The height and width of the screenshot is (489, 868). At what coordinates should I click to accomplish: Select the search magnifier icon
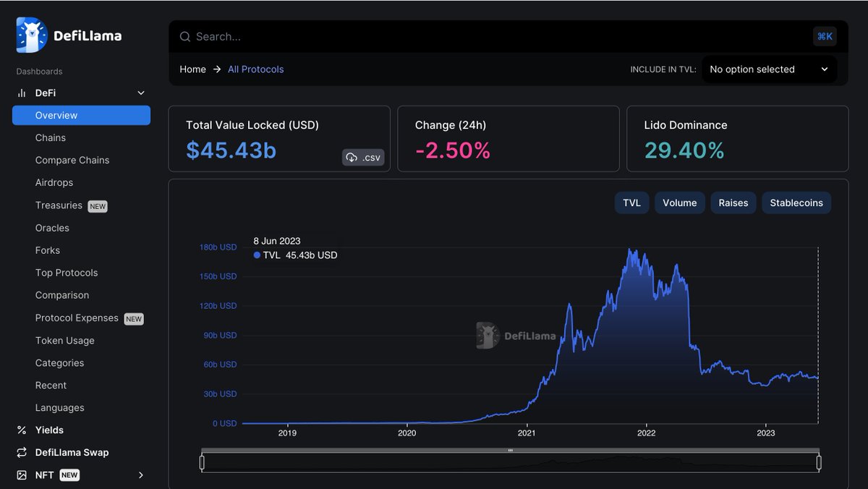tap(184, 36)
